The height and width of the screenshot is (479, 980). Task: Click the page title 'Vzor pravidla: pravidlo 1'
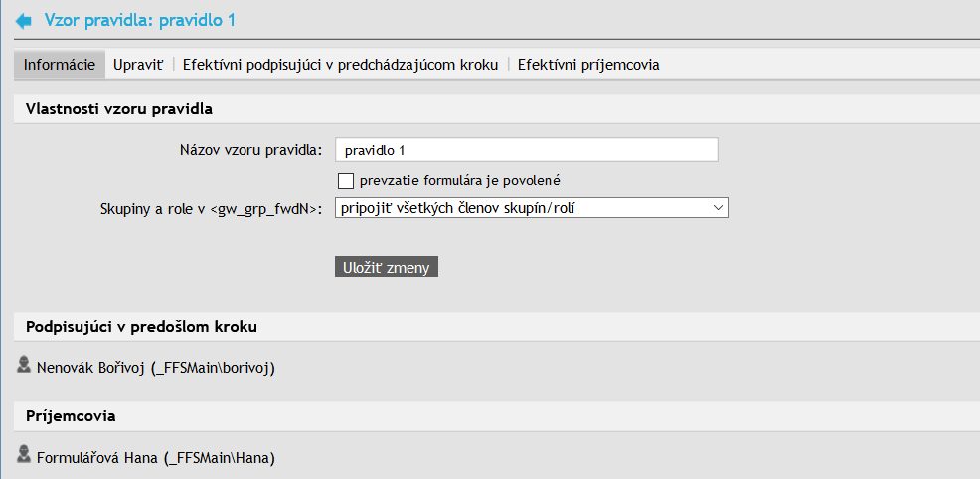[x=140, y=21]
